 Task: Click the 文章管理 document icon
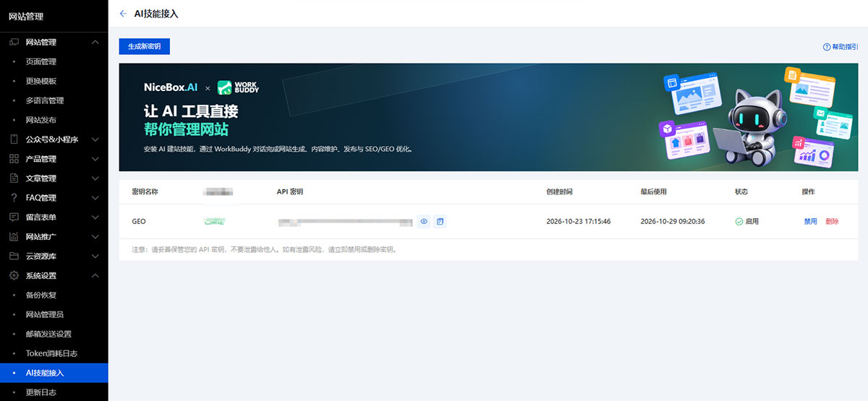[13, 178]
